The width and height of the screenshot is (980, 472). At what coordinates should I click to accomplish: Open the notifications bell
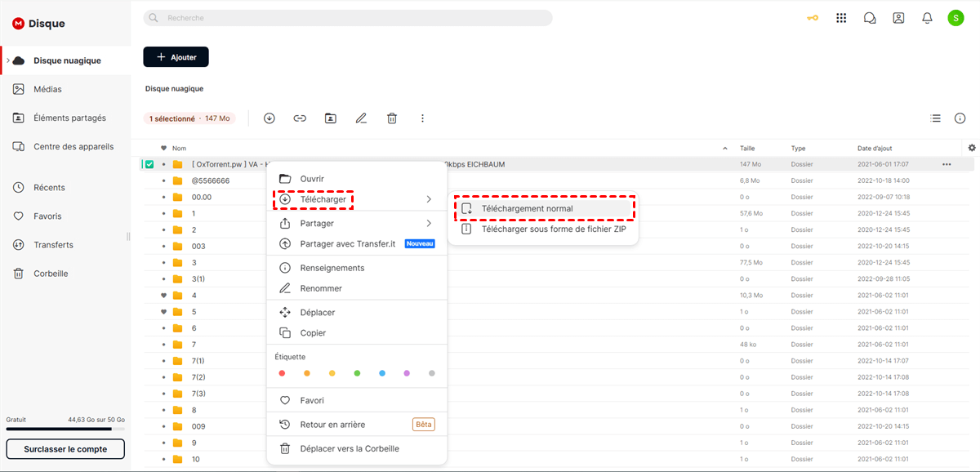coord(927,18)
